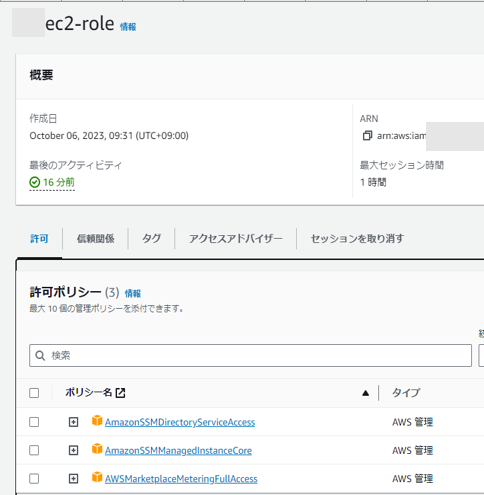Image resolution: width=484 pixels, height=495 pixels.
Task: Go to the セッションを取り消す tab
Action: tap(357, 239)
